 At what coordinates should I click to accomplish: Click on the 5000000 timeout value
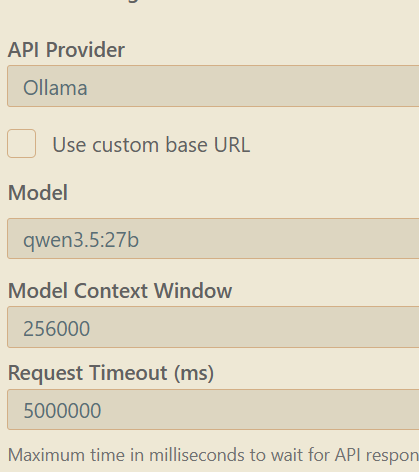pyautogui.click(x=62, y=411)
